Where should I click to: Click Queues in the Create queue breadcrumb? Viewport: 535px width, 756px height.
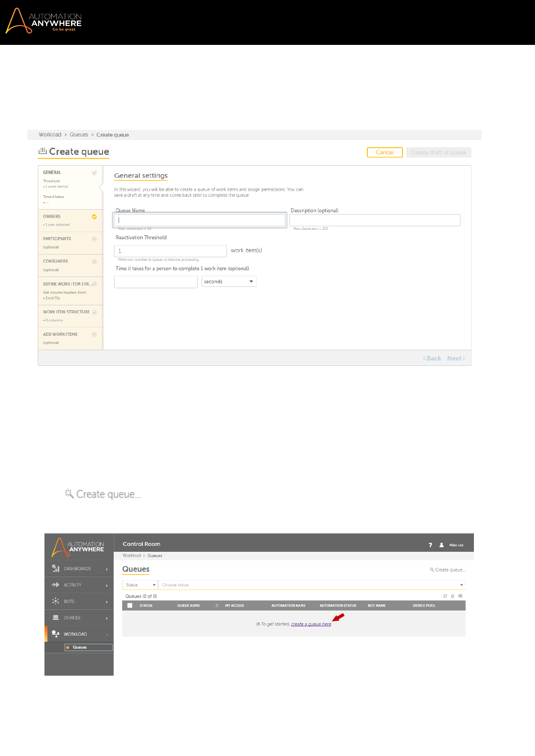[x=79, y=135]
